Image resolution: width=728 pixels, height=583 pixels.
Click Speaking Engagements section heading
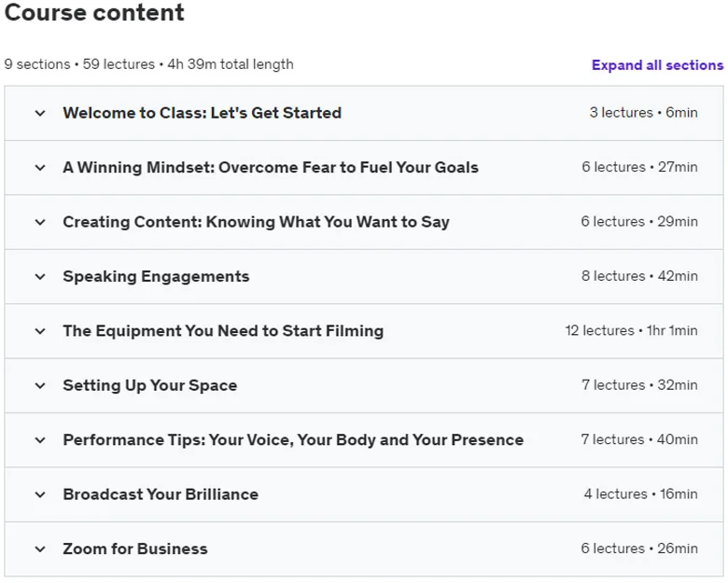pyautogui.click(x=156, y=277)
